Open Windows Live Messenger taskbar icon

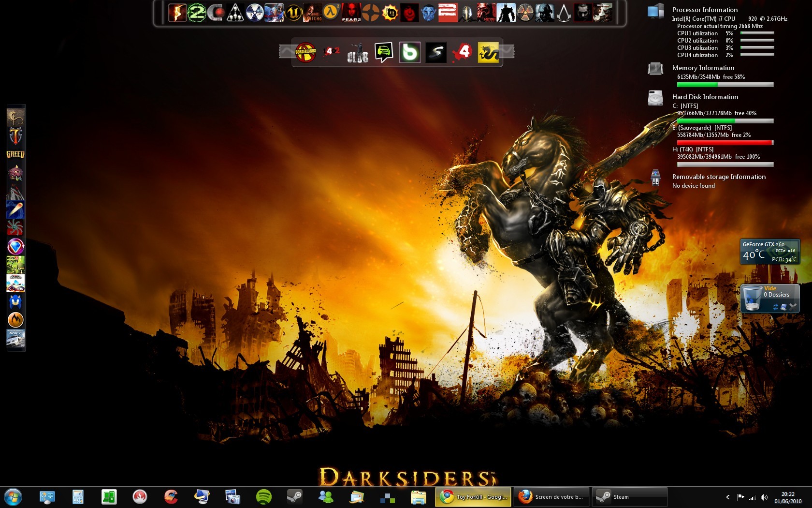325,497
